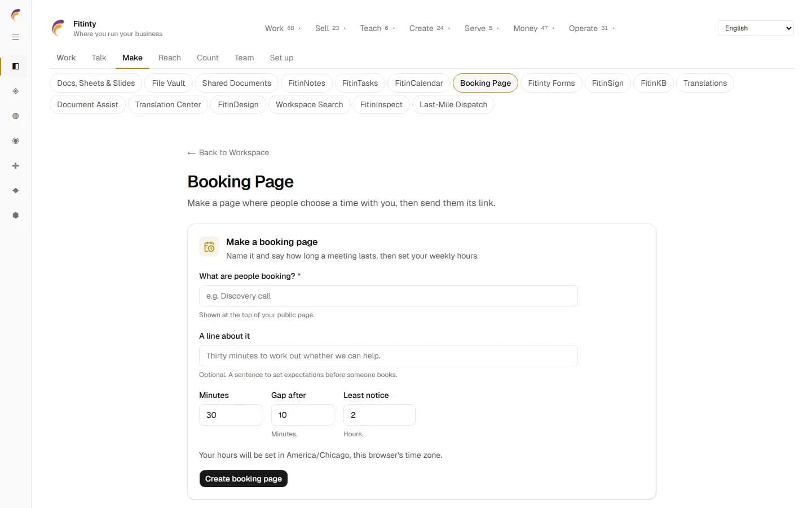The width and height of the screenshot is (812, 508).
Task: Open the Team tab
Action: pos(244,58)
